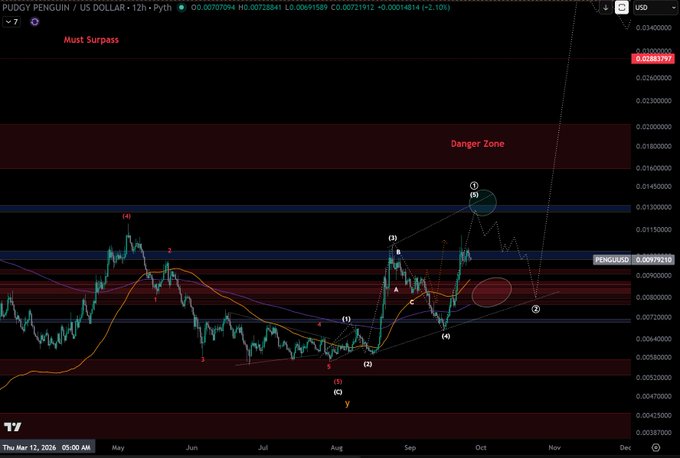
Task: Click the A corrective wave label
Action: point(396,289)
